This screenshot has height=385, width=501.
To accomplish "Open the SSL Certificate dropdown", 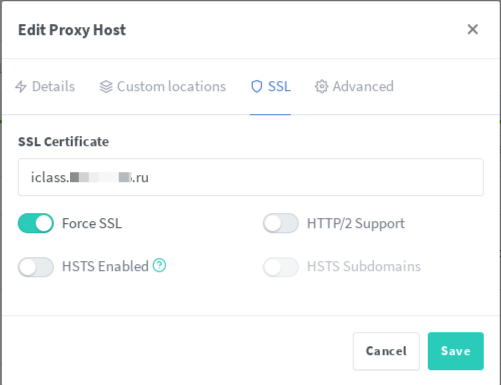I will click(251, 177).
